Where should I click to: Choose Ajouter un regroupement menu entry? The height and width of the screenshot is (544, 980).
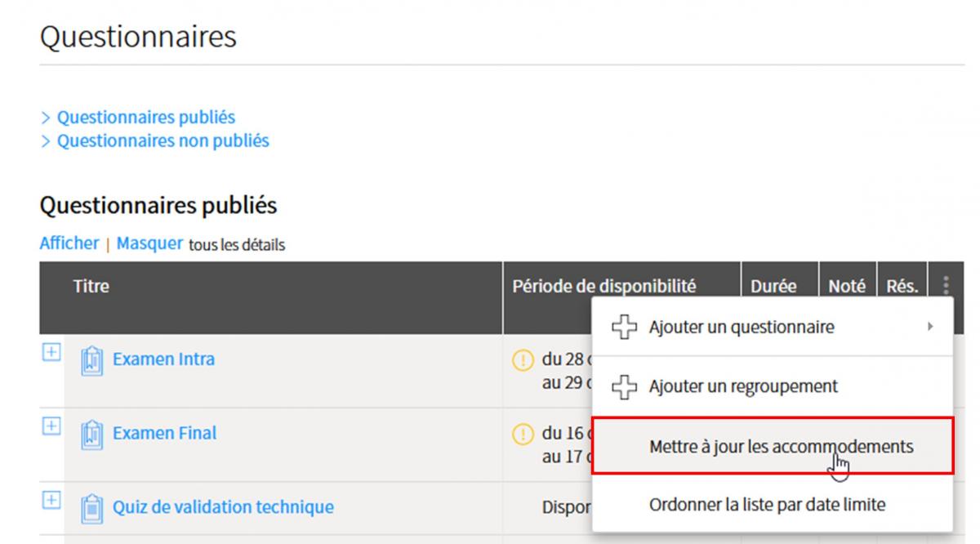point(772,386)
